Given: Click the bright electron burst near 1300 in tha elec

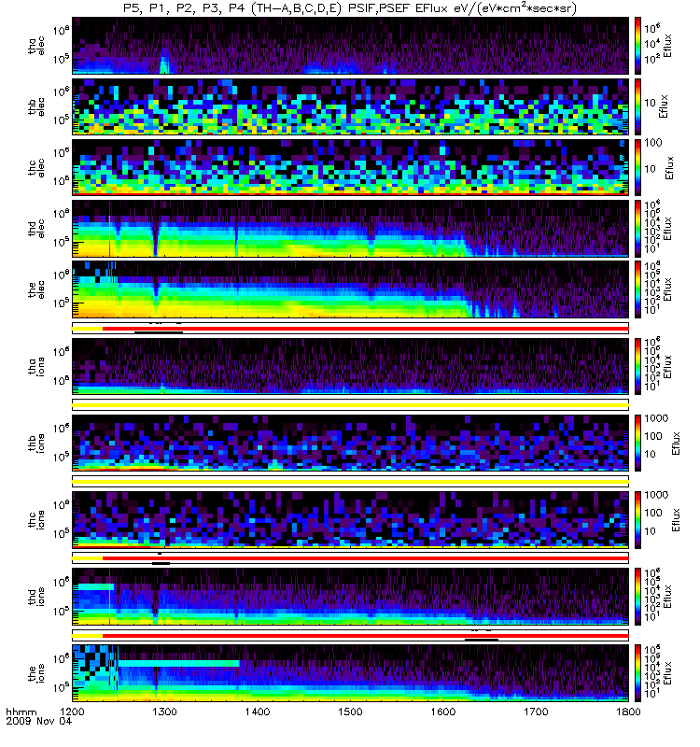Looking at the screenshot, I should [164, 63].
